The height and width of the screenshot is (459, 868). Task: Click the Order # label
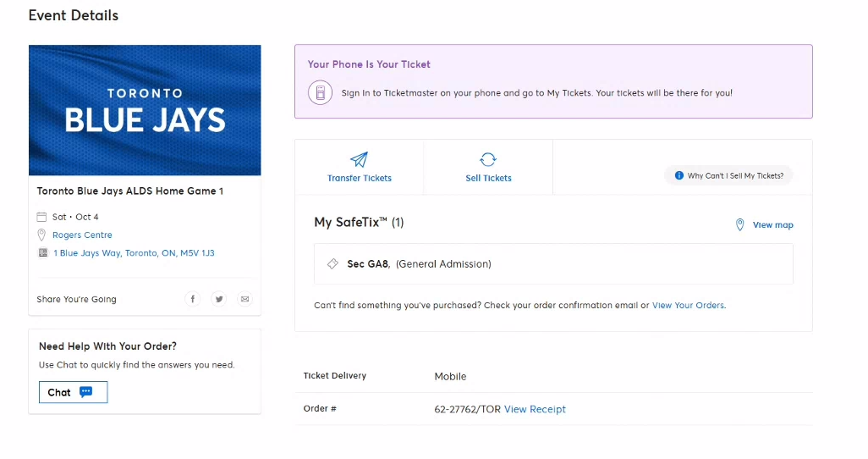(x=320, y=408)
